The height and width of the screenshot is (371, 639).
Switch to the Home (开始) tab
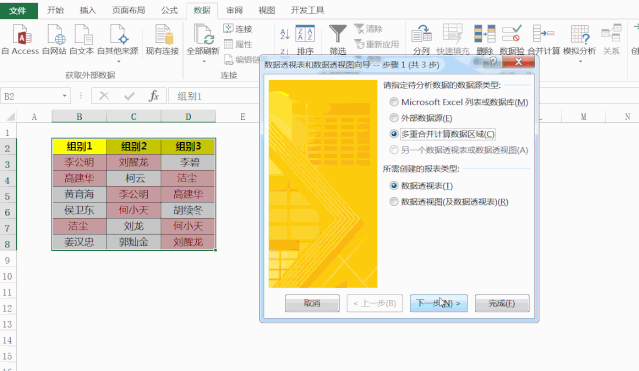point(55,10)
